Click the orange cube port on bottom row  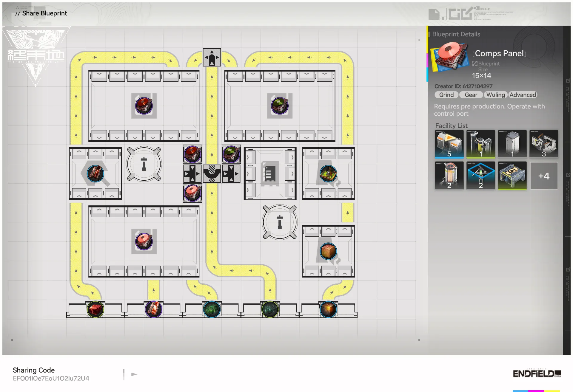tap(328, 309)
